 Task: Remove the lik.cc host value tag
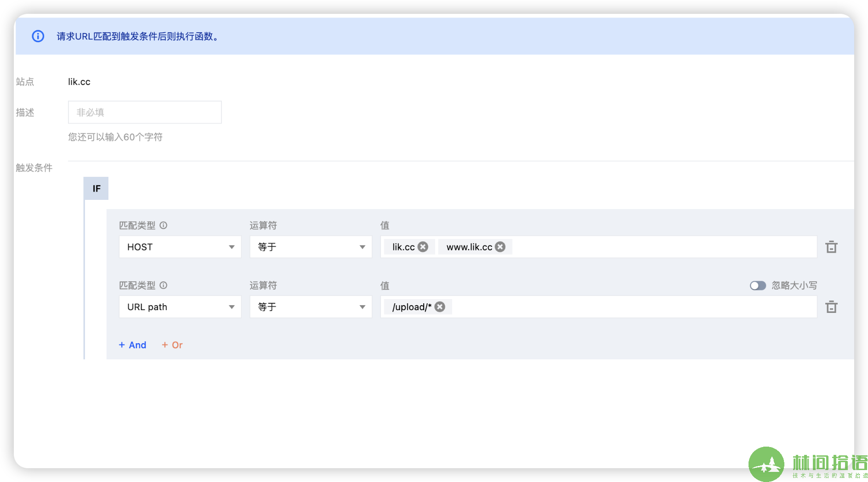[423, 247]
